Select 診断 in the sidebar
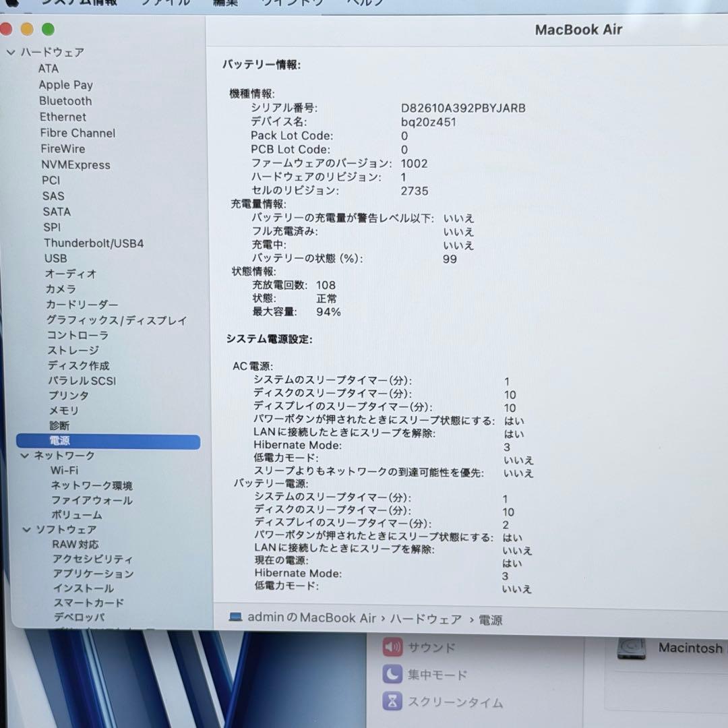The width and height of the screenshot is (728, 728). (x=59, y=425)
